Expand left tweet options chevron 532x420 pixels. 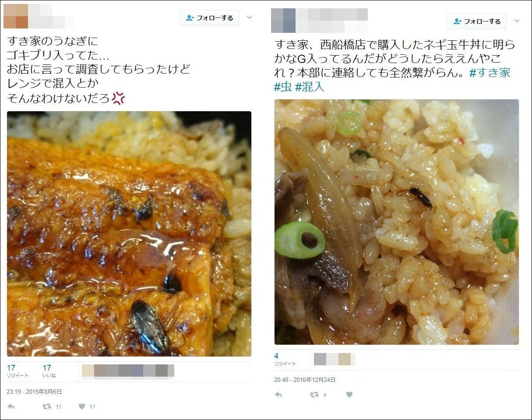[x=249, y=18]
